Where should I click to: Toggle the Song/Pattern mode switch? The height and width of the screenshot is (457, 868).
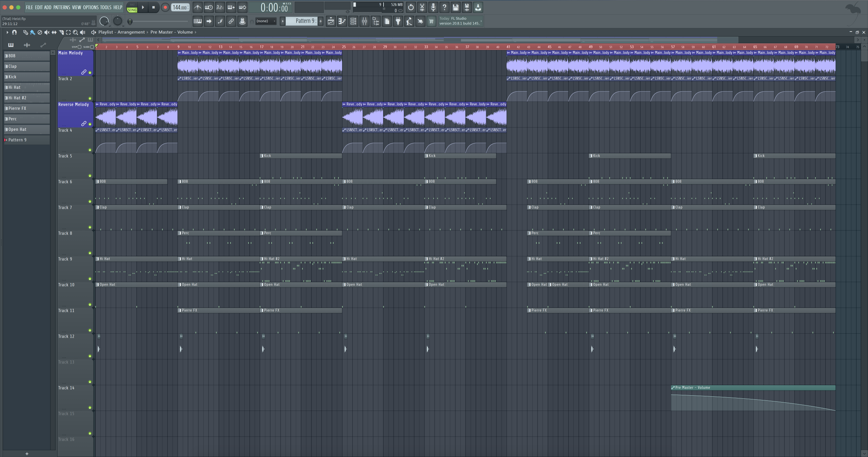pyautogui.click(x=132, y=7)
